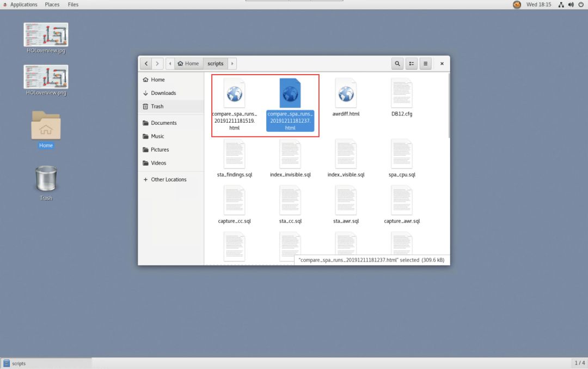Select the sta_awr.sql file icon
The height and width of the screenshot is (369, 588).
coord(346,201)
